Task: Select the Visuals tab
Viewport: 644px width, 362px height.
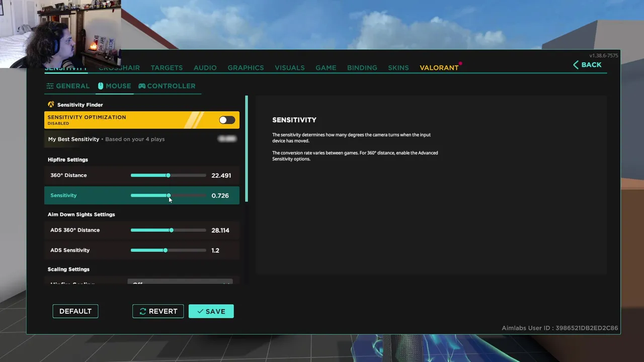Action: (289, 67)
